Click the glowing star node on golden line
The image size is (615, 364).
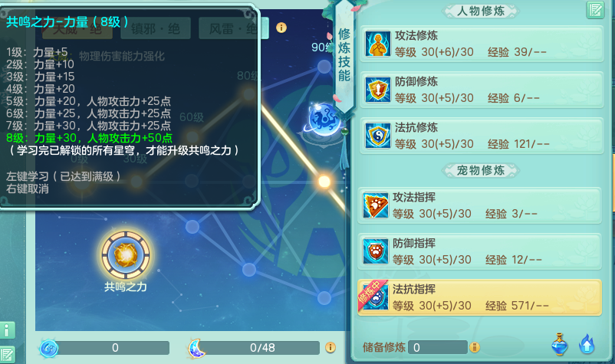point(324,182)
